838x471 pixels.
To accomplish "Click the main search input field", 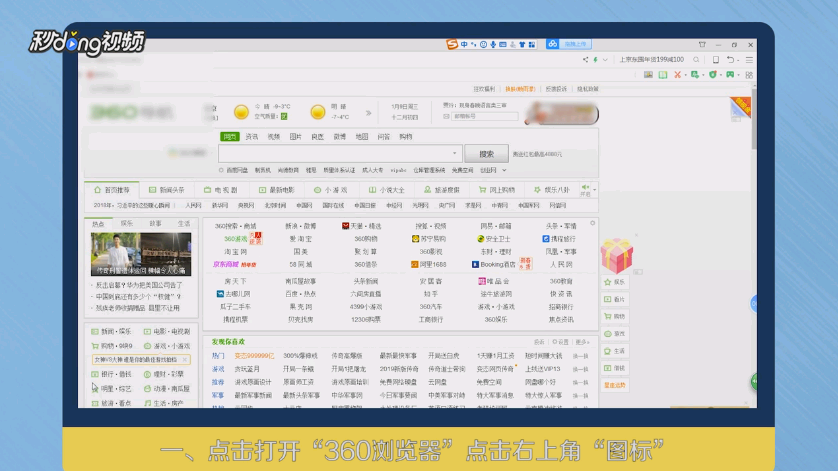I will tap(340, 154).
